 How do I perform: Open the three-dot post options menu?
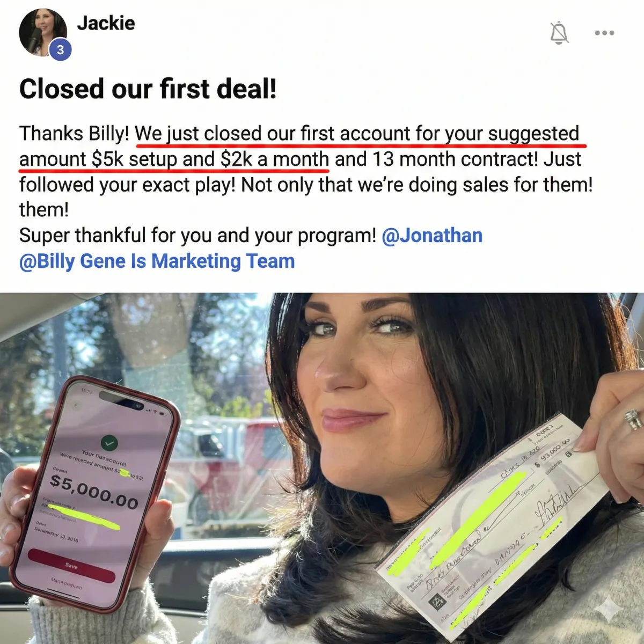[604, 33]
